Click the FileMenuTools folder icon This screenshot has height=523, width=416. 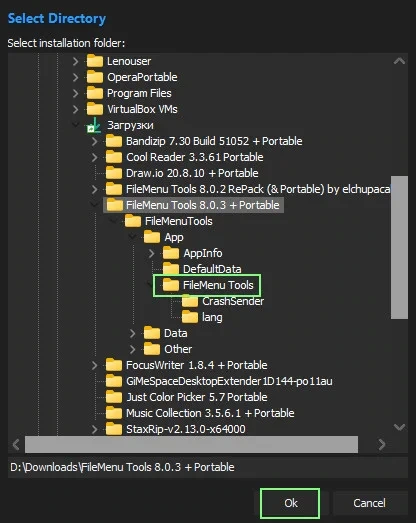(x=133, y=221)
